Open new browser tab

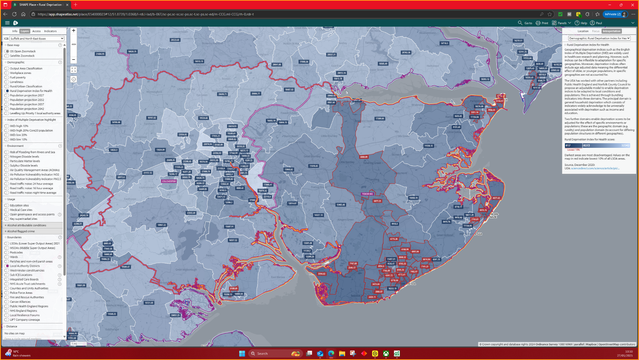tap(75, 4)
